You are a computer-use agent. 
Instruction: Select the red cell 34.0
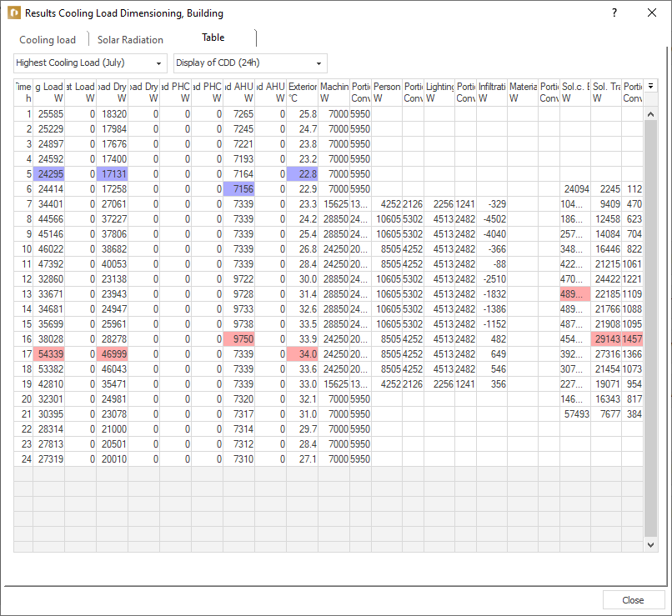302,354
